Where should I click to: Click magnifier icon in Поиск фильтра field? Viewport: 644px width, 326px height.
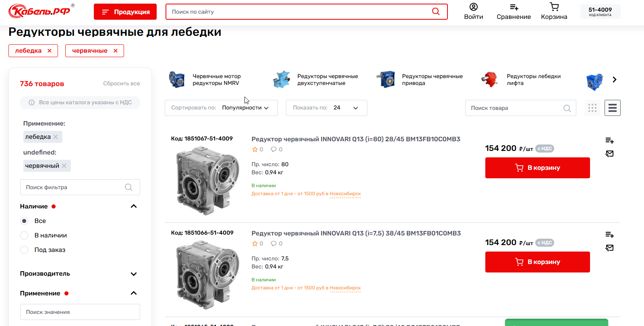pyautogui.click(x=128, y=187)
